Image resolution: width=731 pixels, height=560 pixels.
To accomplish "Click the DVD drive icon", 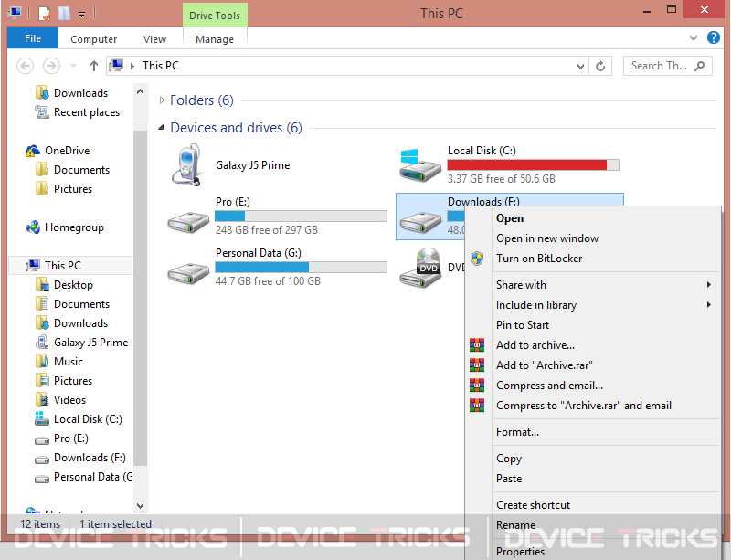I will (x=420, y=268).
